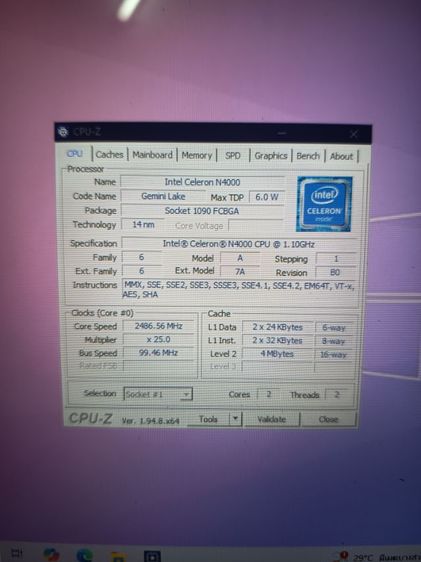Click the Tools button
Viewport: 421px width, 562px height.
click(209, 419)
